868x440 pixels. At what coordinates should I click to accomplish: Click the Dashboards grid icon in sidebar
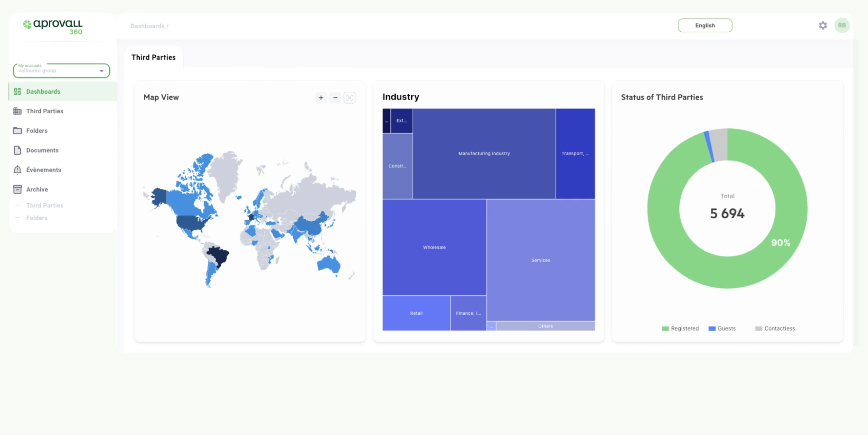17,91
